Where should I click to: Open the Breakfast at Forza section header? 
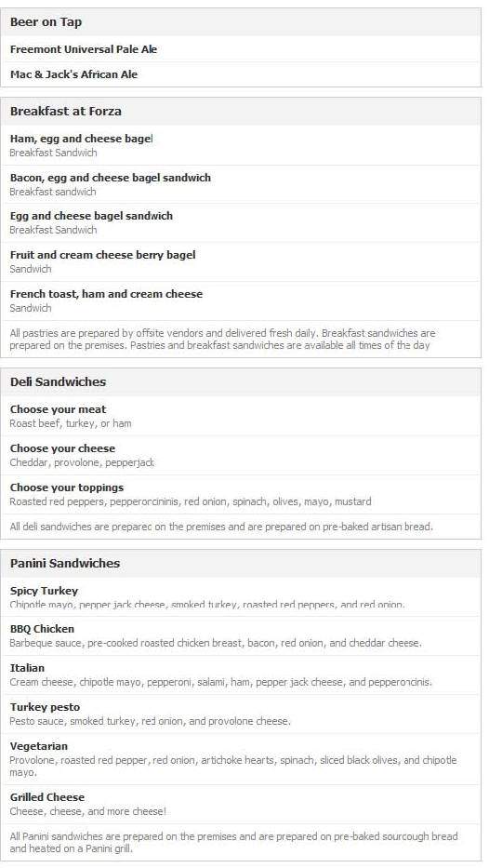click(241, 112)
